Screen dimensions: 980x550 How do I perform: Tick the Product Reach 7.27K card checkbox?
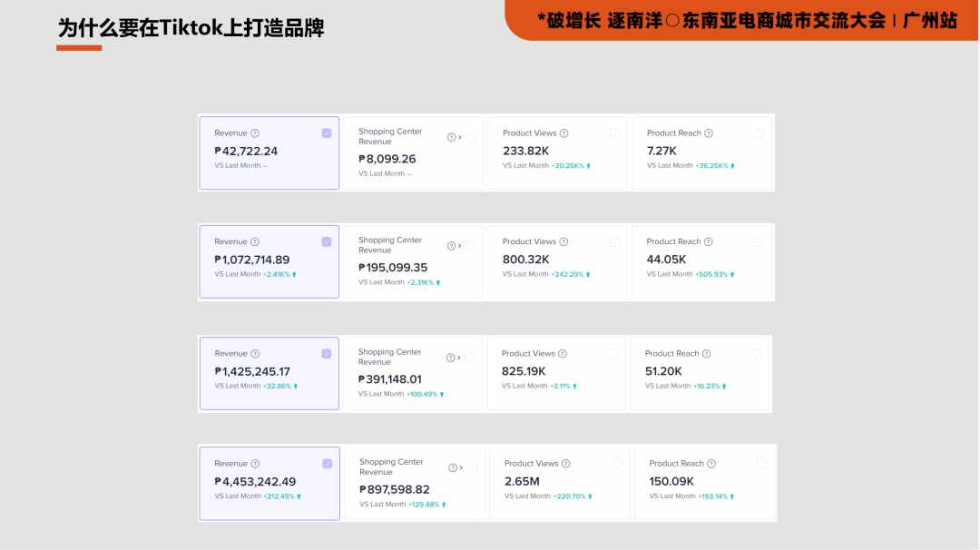point(758,133)
